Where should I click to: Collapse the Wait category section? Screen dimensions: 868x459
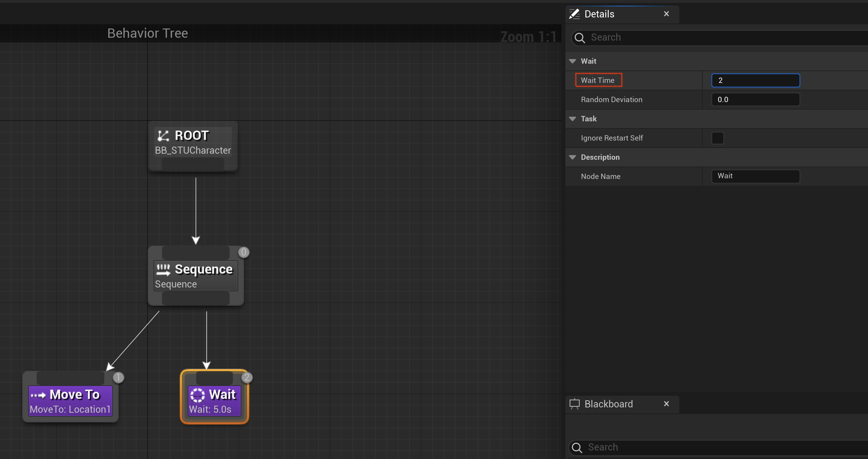tap(572, 61)
